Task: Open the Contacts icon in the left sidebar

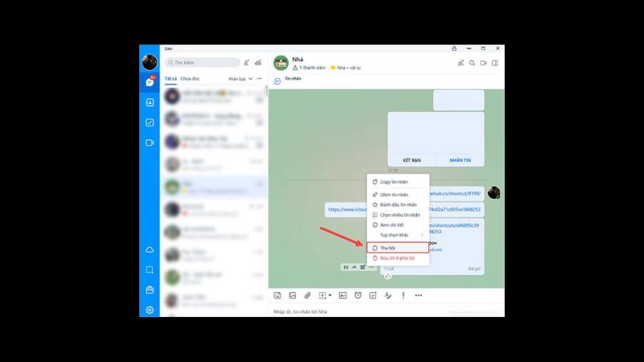Action: coord(150,103)
